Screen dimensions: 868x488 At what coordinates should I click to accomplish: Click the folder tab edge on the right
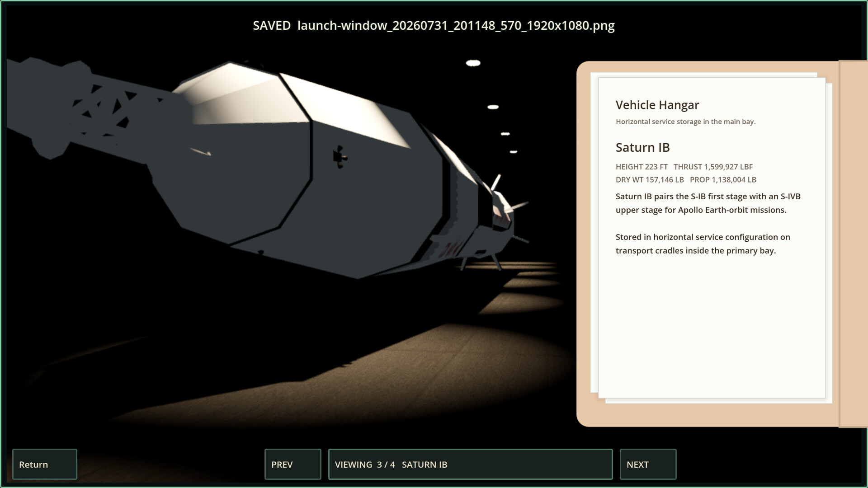click(853, 244)
